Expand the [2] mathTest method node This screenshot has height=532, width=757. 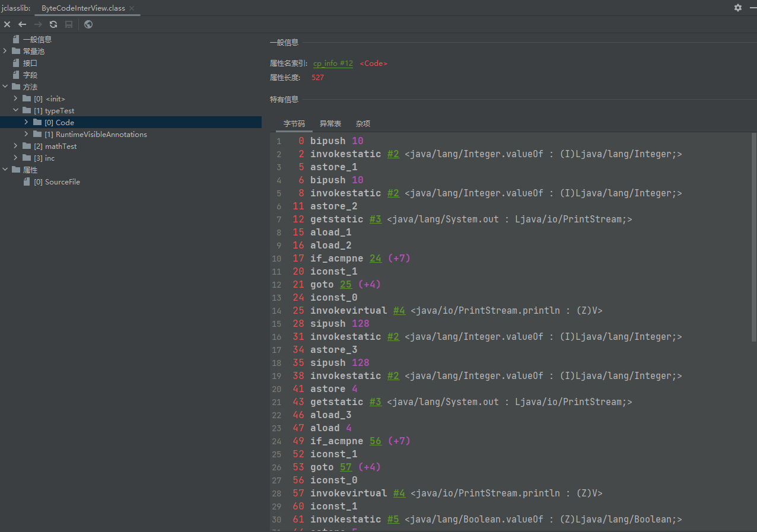(16, 146)
